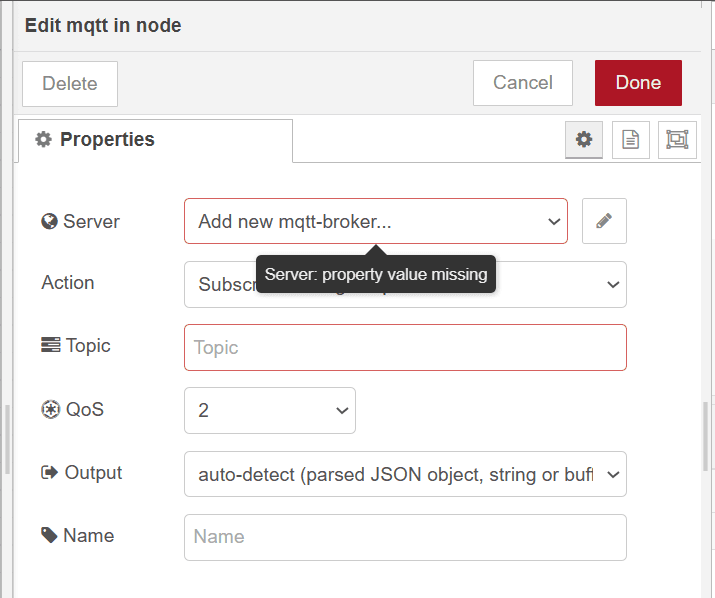Cancel editing the node
715x598 pixels.
[x=523, y=83]
